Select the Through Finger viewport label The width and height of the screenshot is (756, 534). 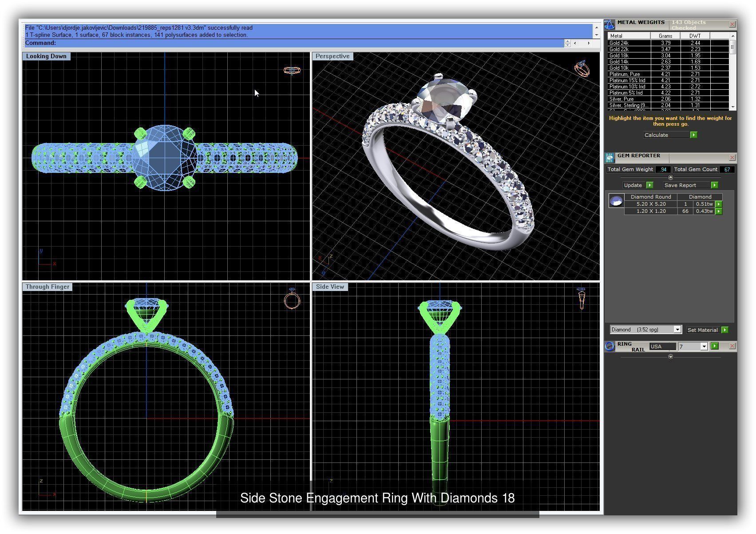47,287
